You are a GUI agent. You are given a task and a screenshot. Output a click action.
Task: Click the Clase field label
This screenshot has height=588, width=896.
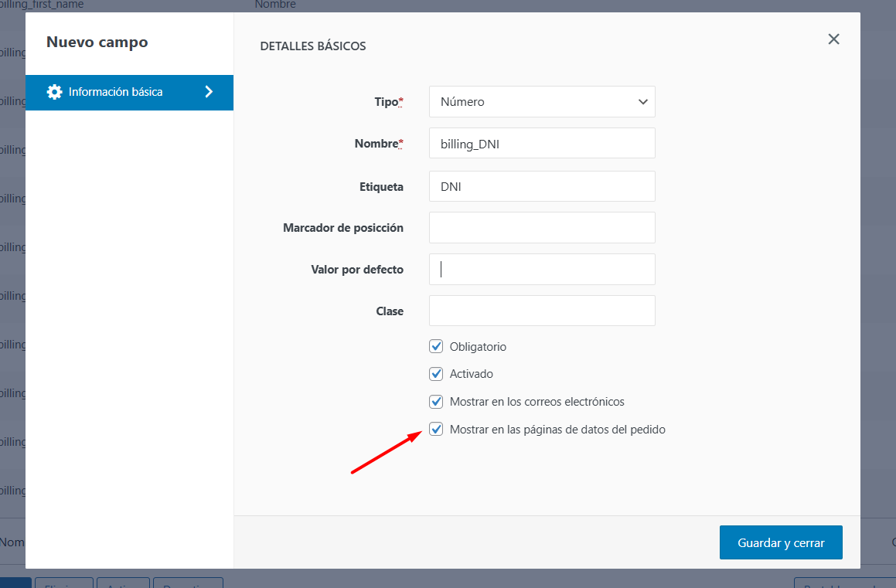coord(390,311)
